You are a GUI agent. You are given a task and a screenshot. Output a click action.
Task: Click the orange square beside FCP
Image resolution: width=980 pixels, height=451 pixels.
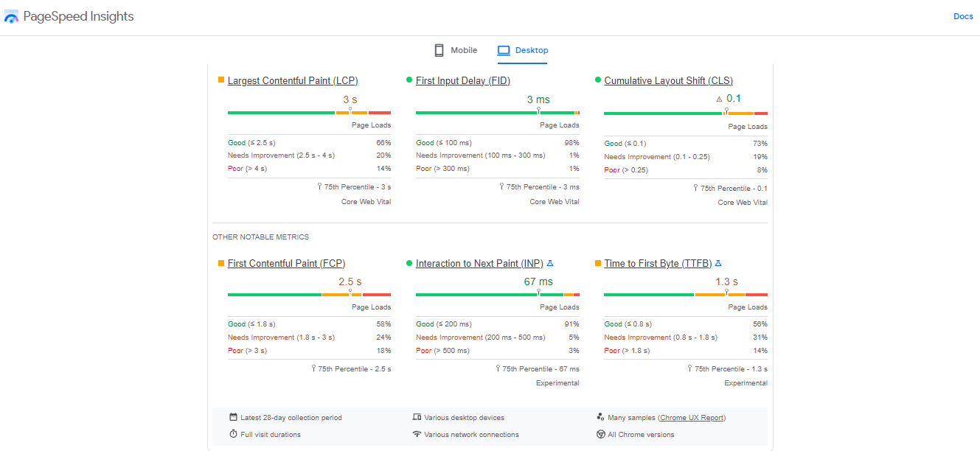(x=221, y=262)
